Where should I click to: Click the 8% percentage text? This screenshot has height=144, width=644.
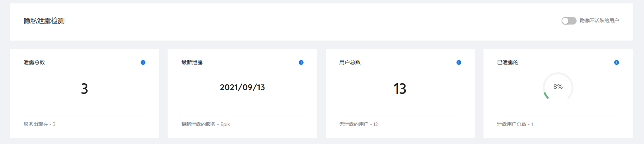558,87
